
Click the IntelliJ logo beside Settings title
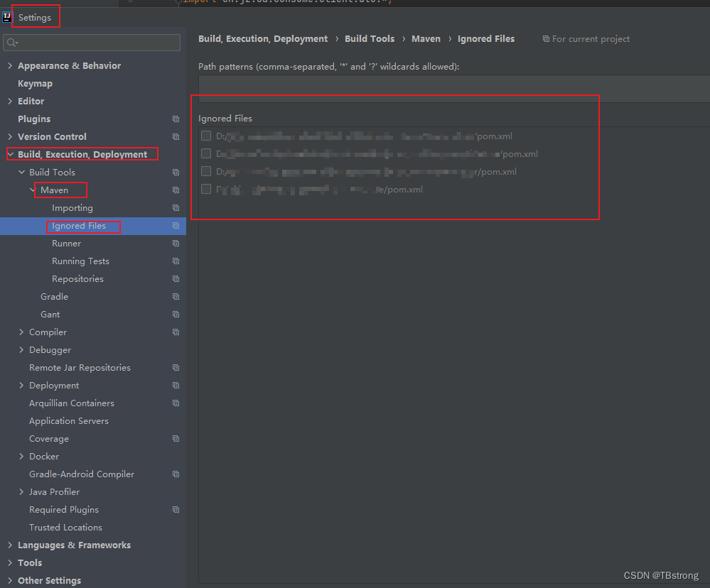(x=7, y=17)
